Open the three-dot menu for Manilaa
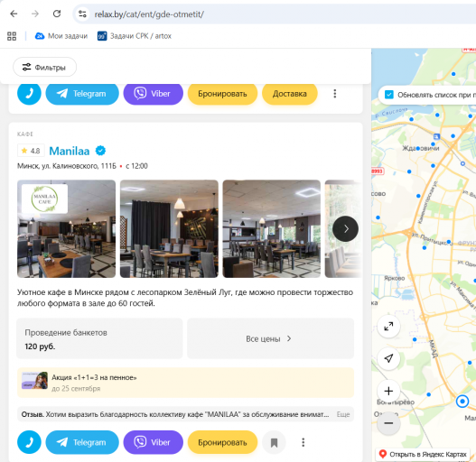Screen dimensions: 476x462 point(303,442)
